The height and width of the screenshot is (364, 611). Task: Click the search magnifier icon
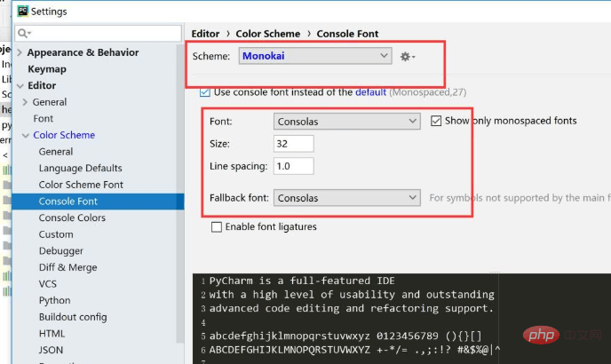click(22, 33)
